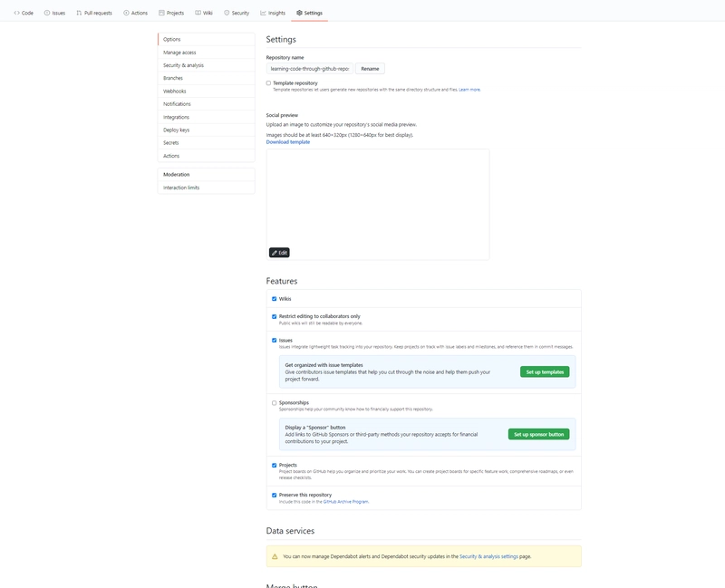Open the Template repository Learn more link
Screen dimensions: 725x588
469,90
